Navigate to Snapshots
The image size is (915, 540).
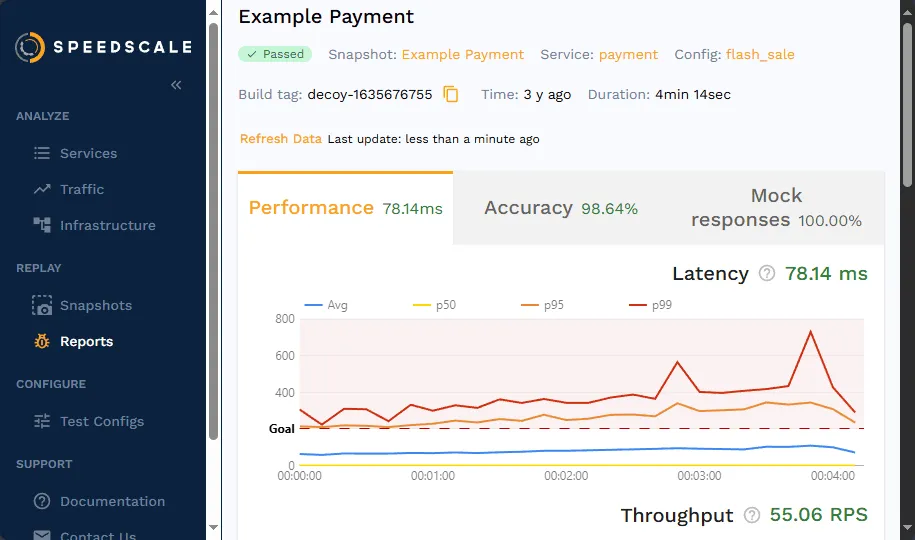(96, 305)
